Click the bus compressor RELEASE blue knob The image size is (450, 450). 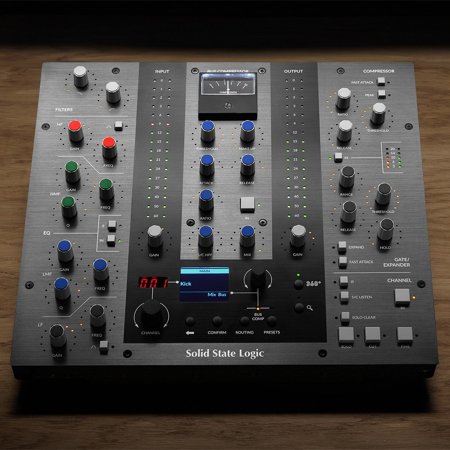[248, 166]
